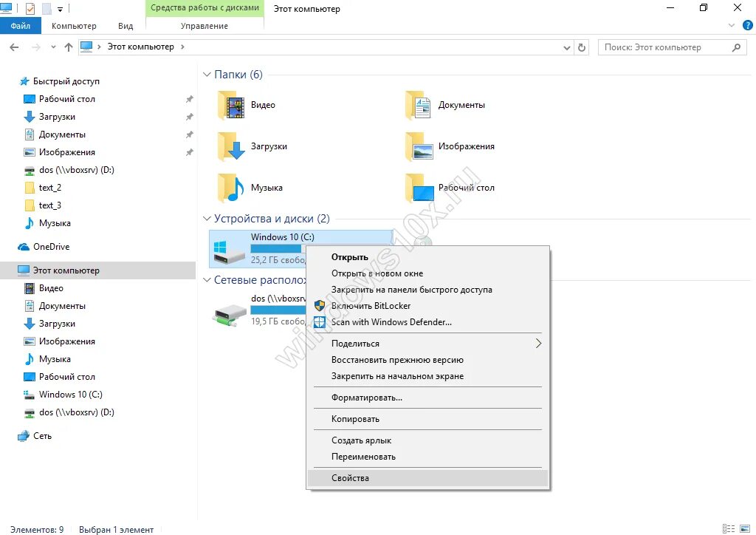Choose Переименовать in the context menu
The image size is (756, 535).
[427, 457]
